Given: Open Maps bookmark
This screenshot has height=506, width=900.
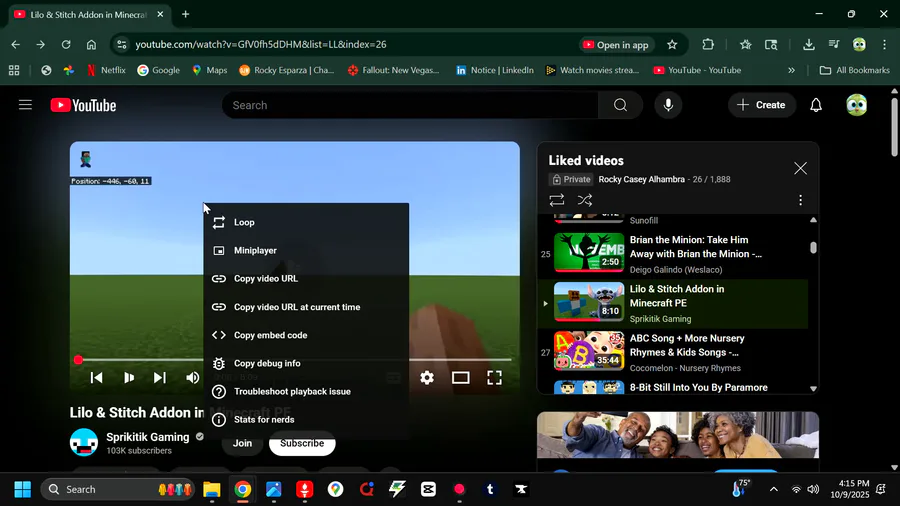Looking at the screenshot, I should pyautogui.click(x=209, y=70).
